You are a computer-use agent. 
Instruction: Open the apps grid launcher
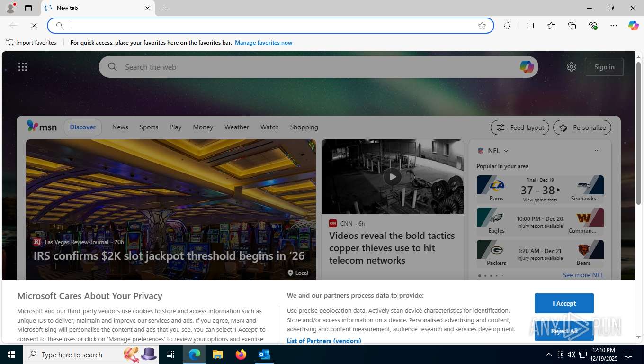coord(23,67)
